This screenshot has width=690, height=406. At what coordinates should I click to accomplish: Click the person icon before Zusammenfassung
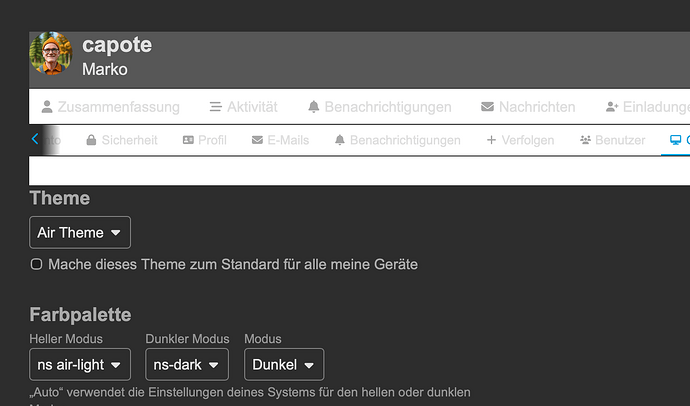tap(47, 107)
